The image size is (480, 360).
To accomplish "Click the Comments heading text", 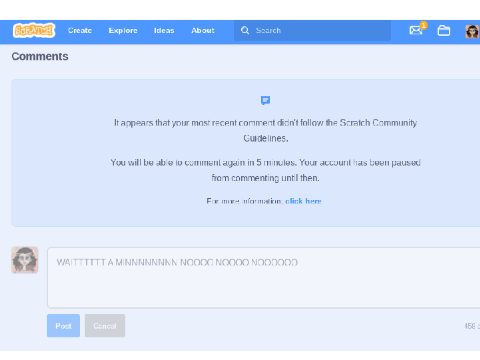I will point(40,56).
